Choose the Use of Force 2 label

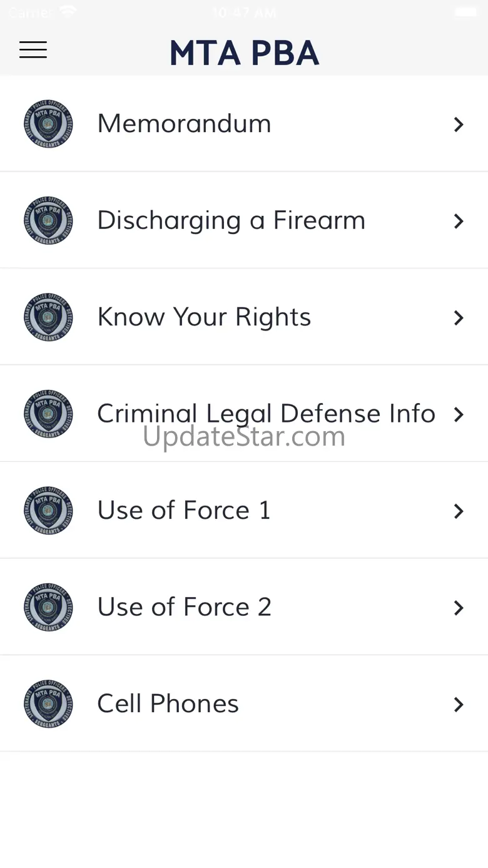coord(184,607)
